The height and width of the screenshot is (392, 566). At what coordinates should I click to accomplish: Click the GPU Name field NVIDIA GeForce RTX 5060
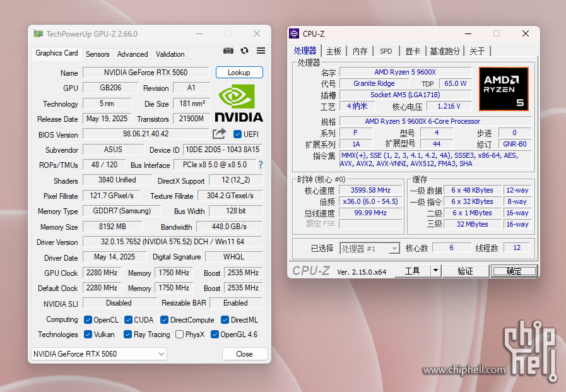tap(146, 73)
